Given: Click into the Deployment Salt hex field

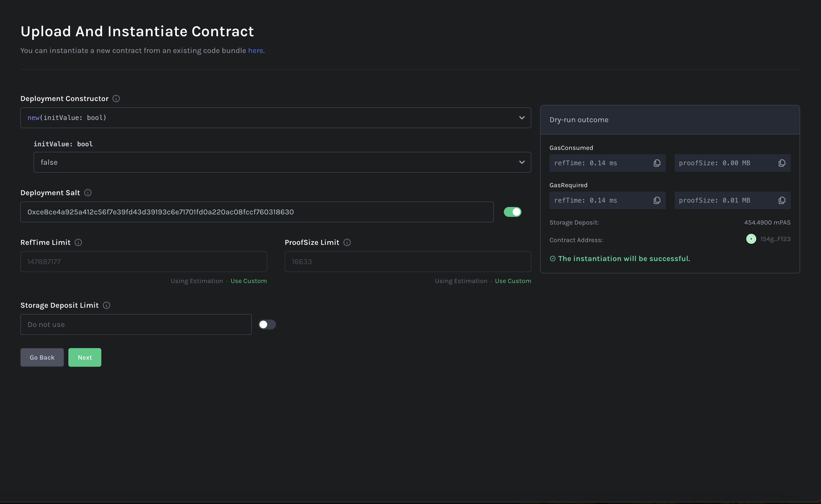Looking at the screenshot, I should (257, 212).
